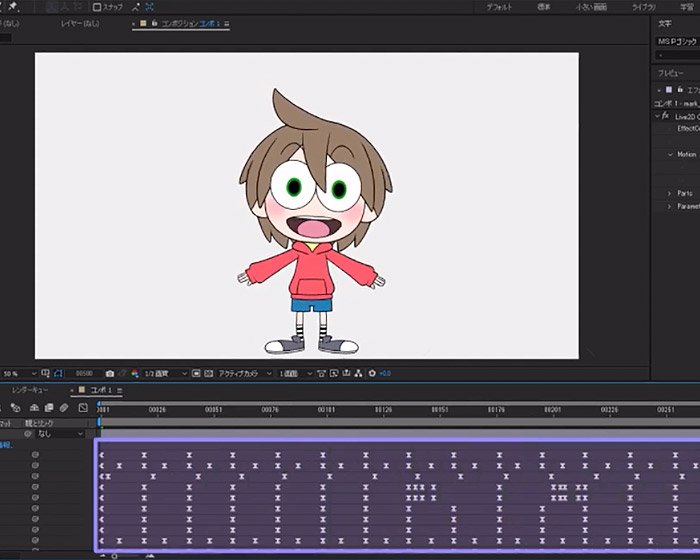This screenshot has height=560, width=700.
Task: Expand the Parts property group
Action: click(x=669, y=193)
